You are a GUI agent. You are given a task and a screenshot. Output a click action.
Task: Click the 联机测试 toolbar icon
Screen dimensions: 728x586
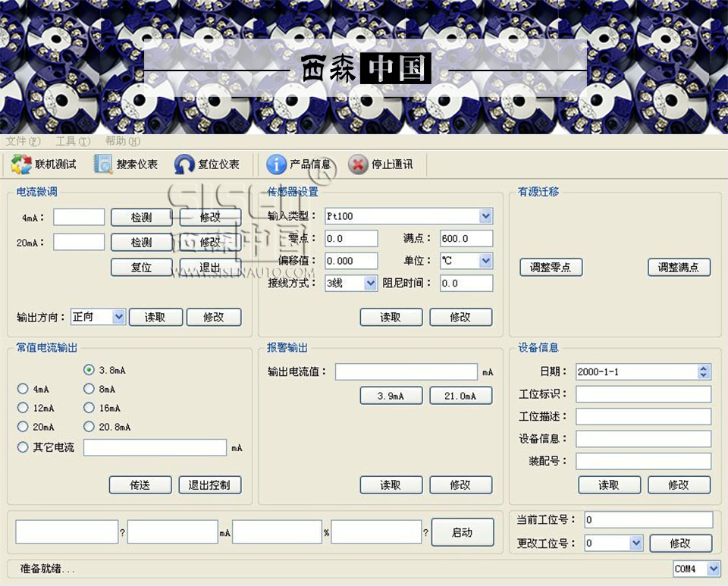21,165
